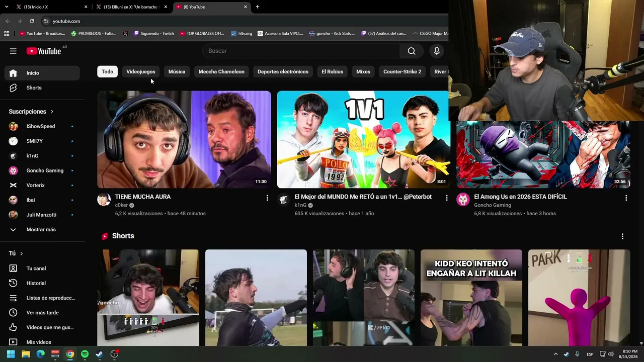Open Listas de reproducción in sidebar

[x=42, y=298]
